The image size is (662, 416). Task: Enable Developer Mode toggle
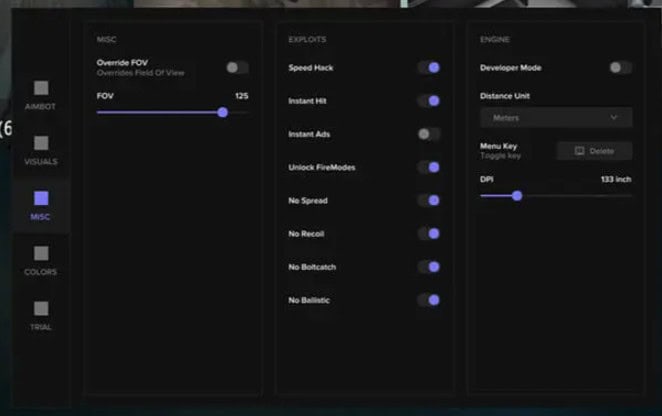[x=620, y=67]
